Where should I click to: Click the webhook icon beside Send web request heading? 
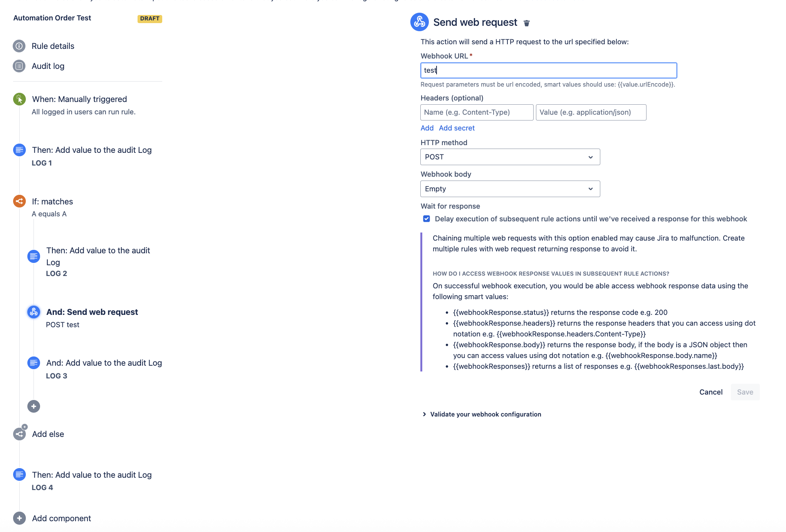point(419,22)
